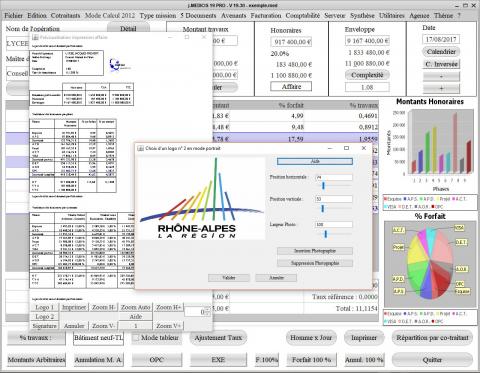Click Annuler in the logo dialog
Image resolution: width=480 pixels, height=373 pixels.
tap(276, 278)
